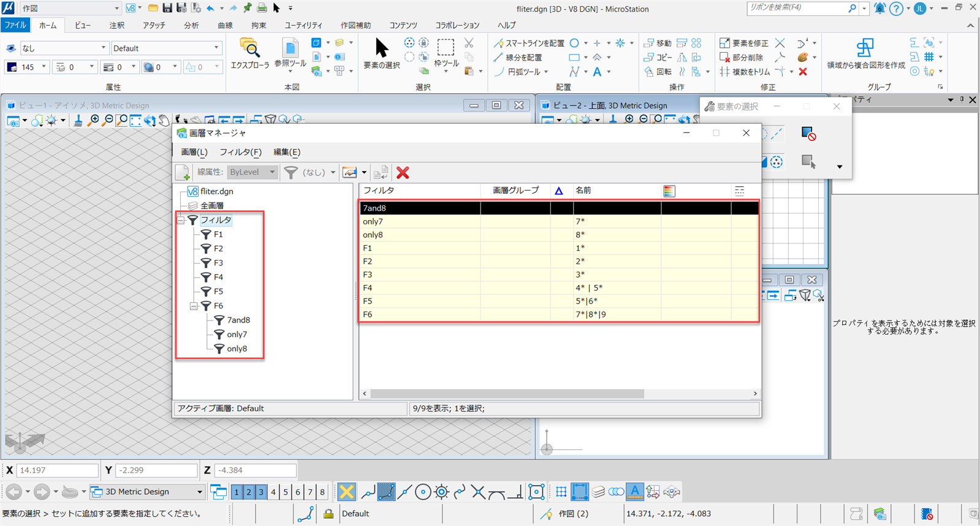Viewport: 980px width, 526px height.
Task: Select the Element Selection arrow tool in ribbon
Action: coord(381,48)
